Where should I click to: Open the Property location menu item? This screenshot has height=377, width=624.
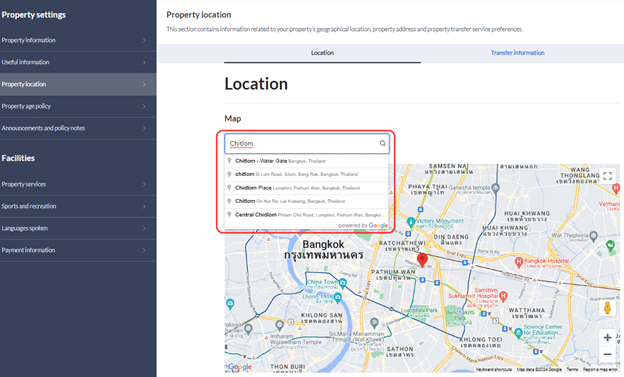point(78,84)
